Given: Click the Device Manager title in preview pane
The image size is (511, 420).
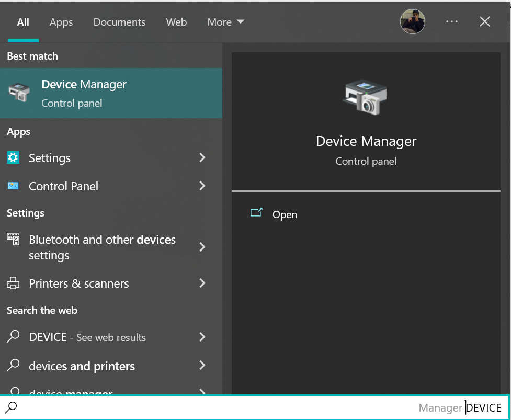Looking at the screenshot, I should click(x=366, y=141).
